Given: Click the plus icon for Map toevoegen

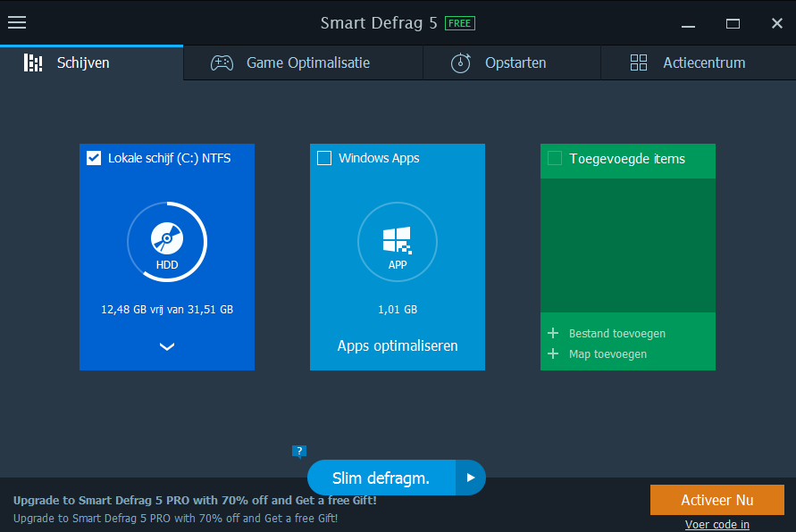Looking at the screenshot, I should point(553,354).
